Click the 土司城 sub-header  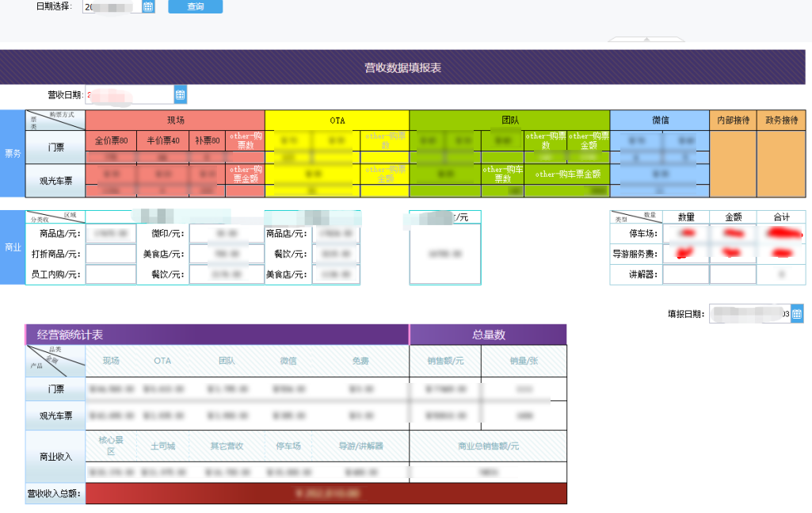(x=162, y=446)
